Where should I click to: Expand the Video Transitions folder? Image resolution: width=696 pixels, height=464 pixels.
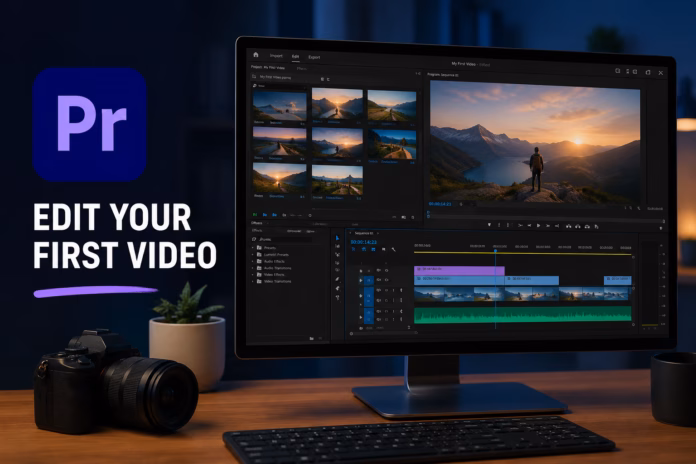tap(253, 281)
